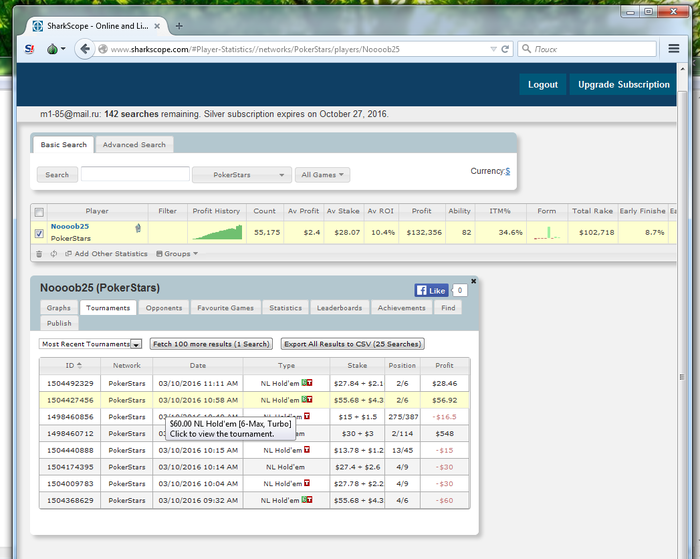Screen dimensions: 700x559
Task: Open the Opponents tab
Action: (x=164, y=308)
